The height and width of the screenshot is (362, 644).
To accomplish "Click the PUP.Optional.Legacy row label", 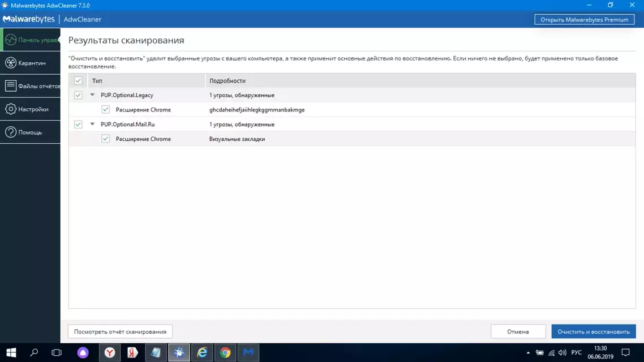I will [x=127, y=95].
